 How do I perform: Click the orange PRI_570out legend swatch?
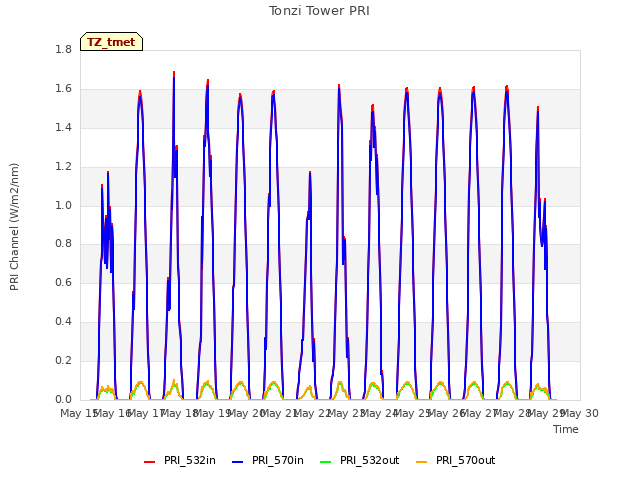(x=422, y=462)
